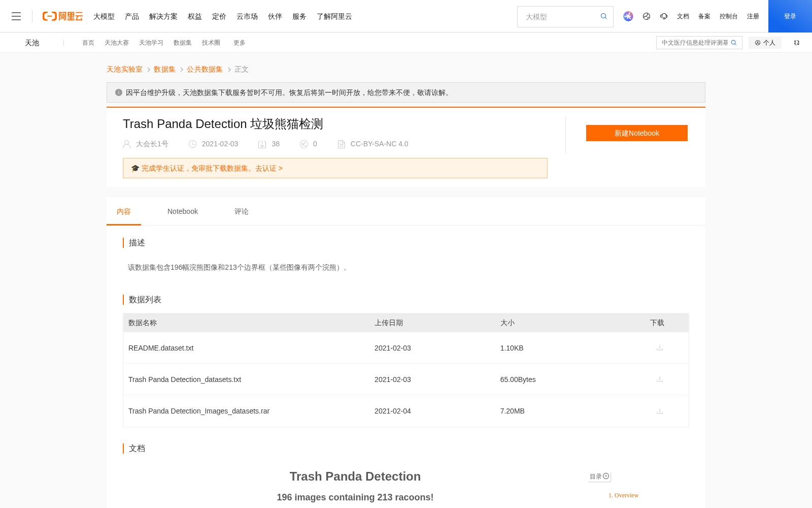This screenshot has height=508, width=812.
Task: Click the 新建Notebook button
Action: pos(637,133)
